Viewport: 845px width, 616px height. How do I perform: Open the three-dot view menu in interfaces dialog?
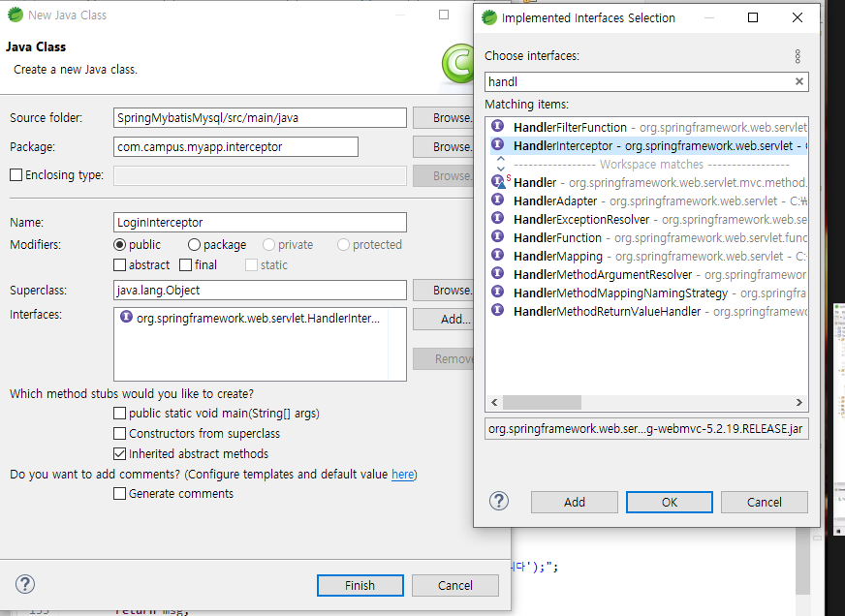798,56
